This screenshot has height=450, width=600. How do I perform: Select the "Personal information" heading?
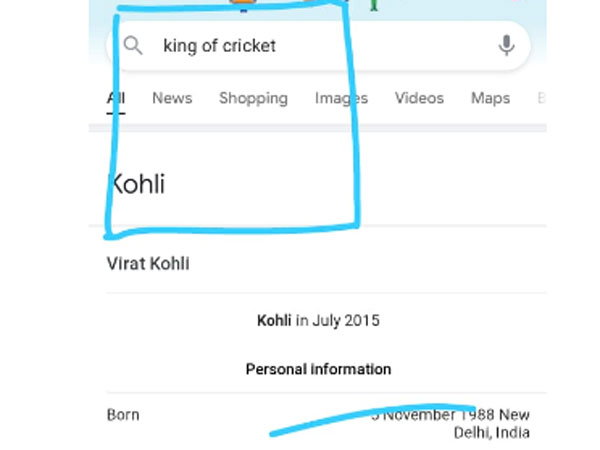coord(318,369)
